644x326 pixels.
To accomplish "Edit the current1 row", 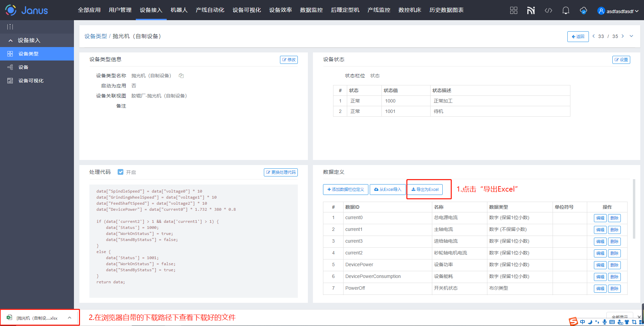I will tap(600, 230).
